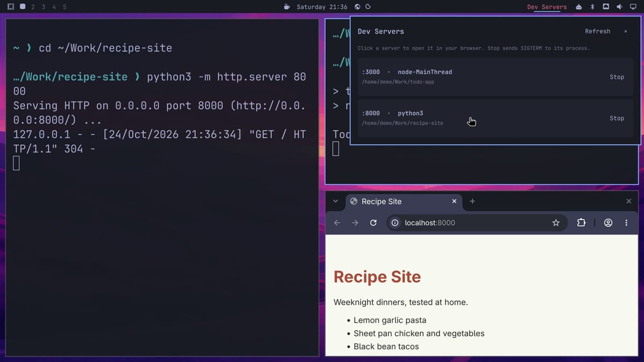Viewport: 644px width, 362px height.
Task: Open the volume speaker icon
Action: 619,7
